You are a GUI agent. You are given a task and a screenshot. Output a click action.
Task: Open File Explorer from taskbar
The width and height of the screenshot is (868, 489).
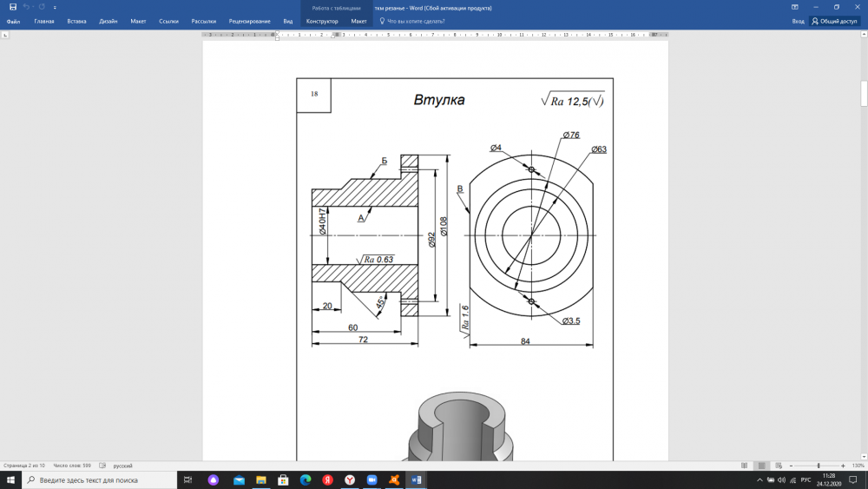261,480
